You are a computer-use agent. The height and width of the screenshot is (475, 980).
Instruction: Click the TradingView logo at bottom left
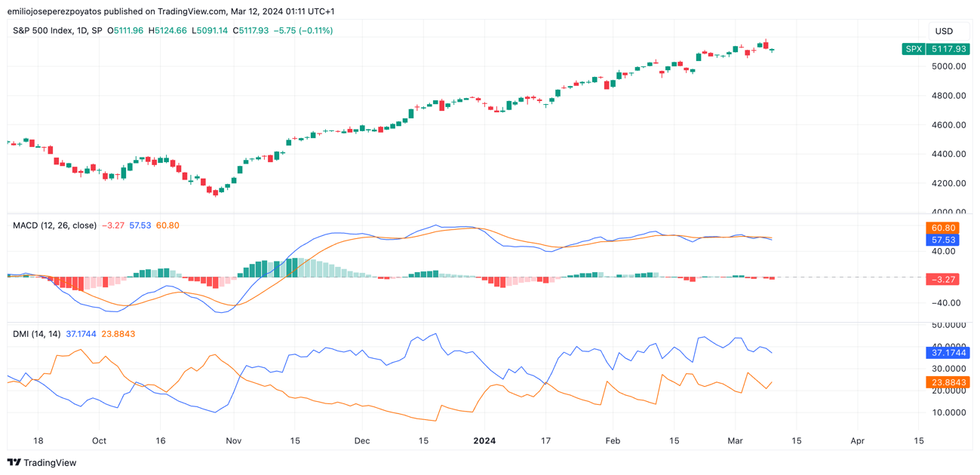42,462
